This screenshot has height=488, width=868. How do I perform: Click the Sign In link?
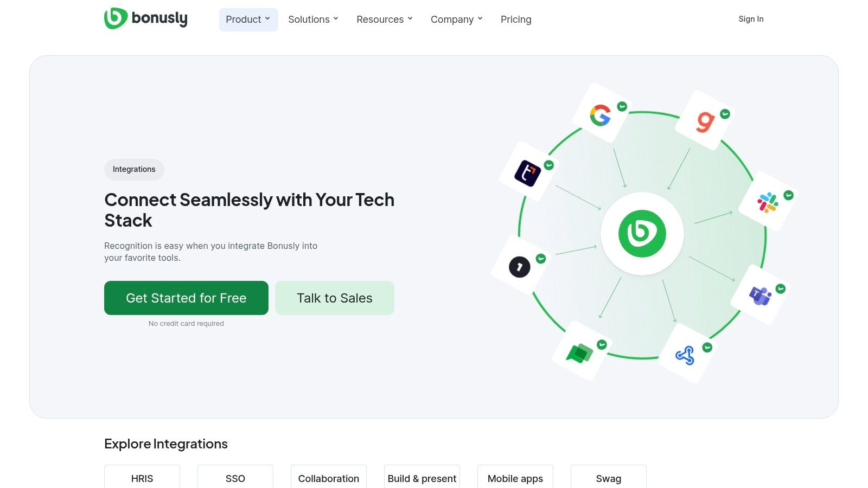750,19
